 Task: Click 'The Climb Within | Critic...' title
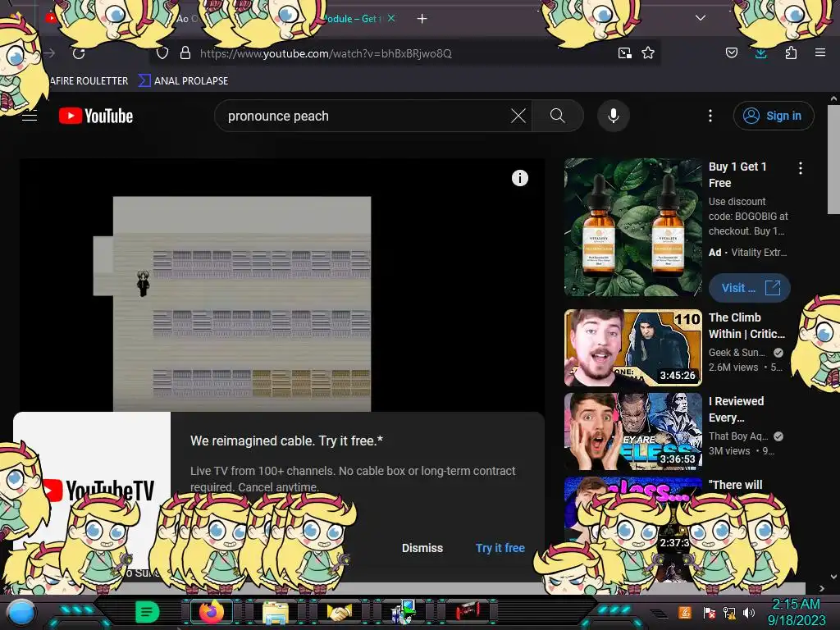(x=746, y=326)
